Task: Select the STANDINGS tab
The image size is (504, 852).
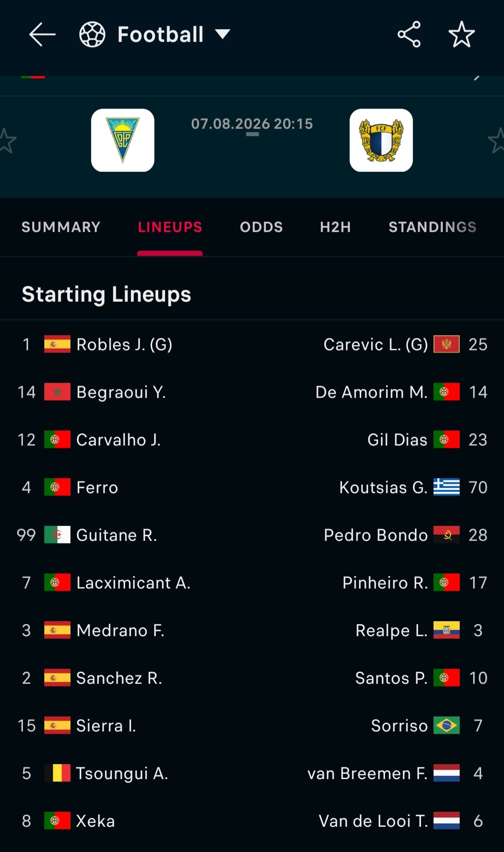Action: (433, 227)
